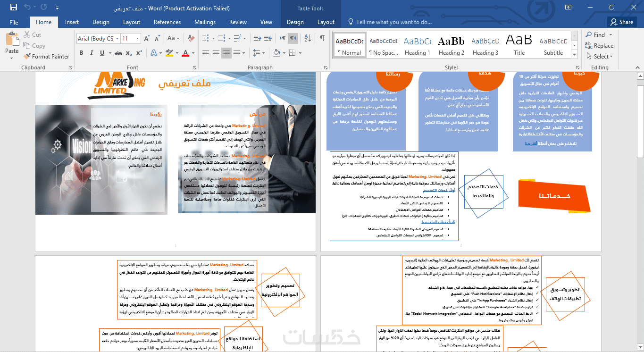This screenshot has height=352, width=644.
Task: Toggle right-to-left text direction
Action: click(293, 39)
